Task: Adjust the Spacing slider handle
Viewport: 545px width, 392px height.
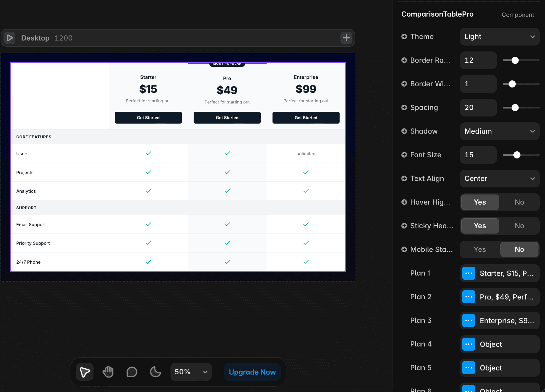Action: [x=515, y=108]
